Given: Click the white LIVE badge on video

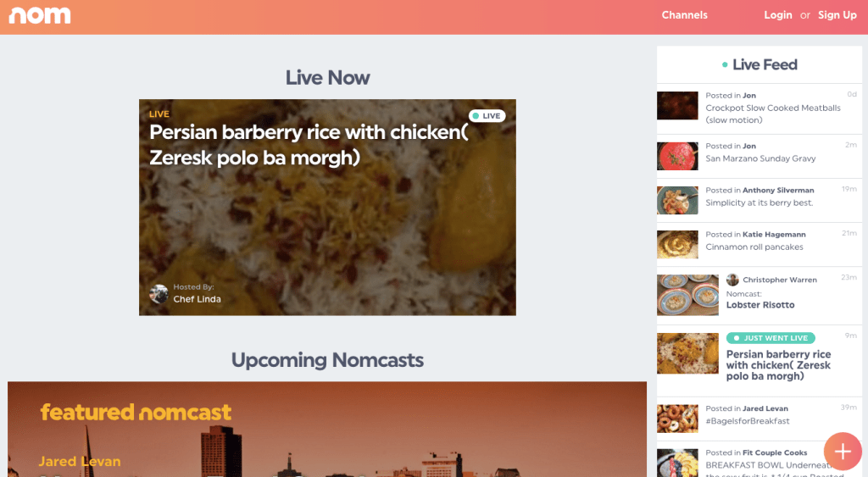Looking at the screenshot, I should point(487,116).
